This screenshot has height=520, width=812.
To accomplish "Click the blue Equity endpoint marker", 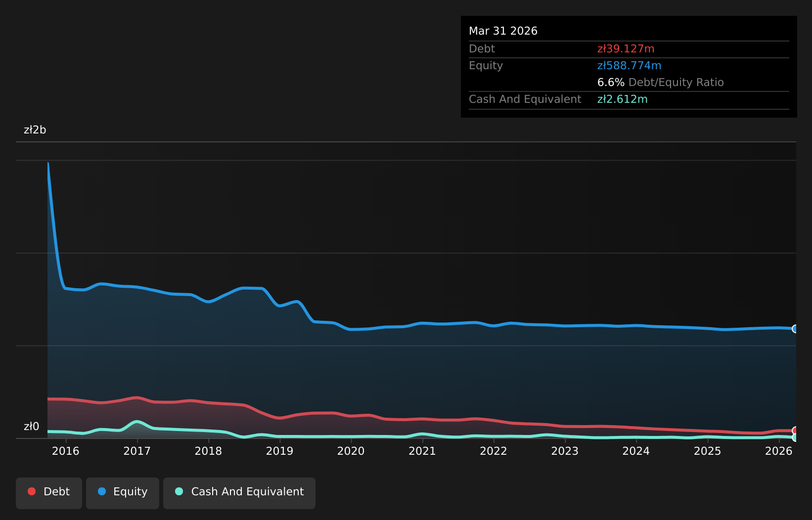I will click(x=795, y=329).
